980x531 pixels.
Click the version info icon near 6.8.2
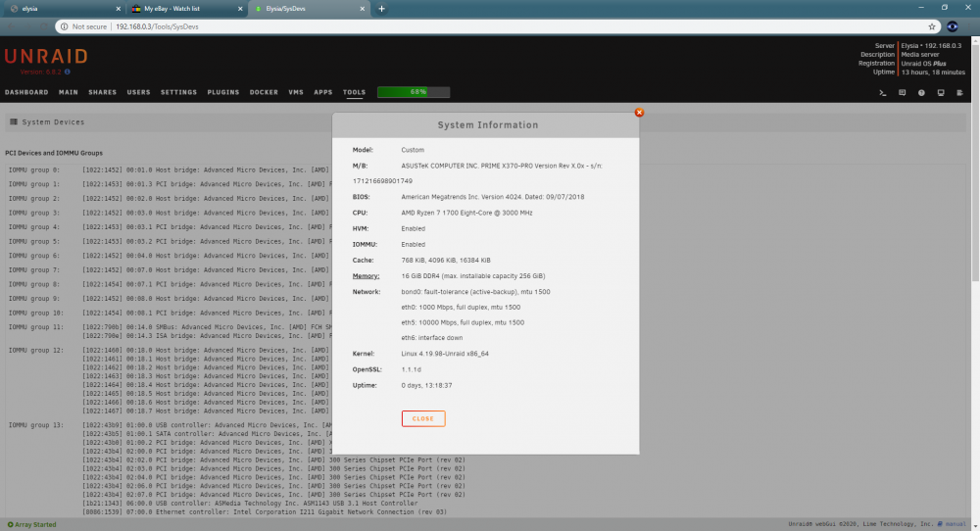click(68, 72)
